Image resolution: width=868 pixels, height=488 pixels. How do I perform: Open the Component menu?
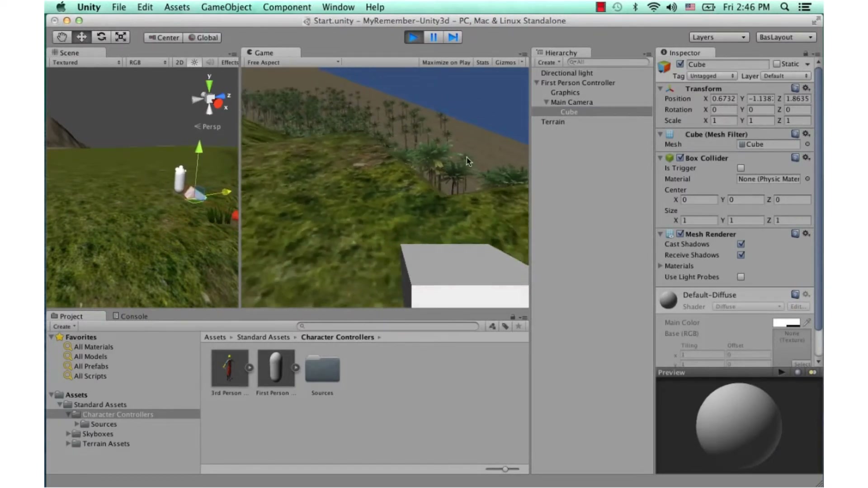pyautogui.click(x=287, y=7)
